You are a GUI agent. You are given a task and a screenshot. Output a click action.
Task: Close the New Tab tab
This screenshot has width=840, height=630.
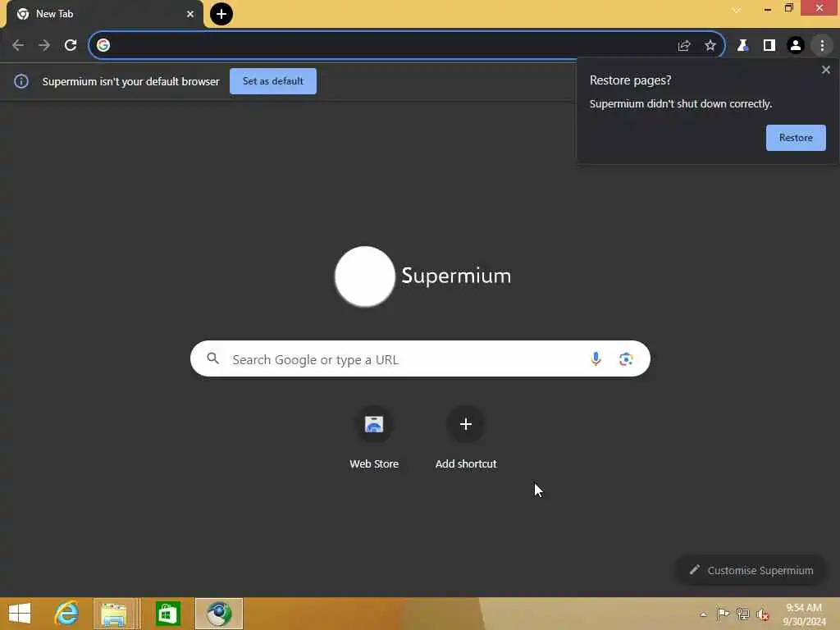point(190,14)
